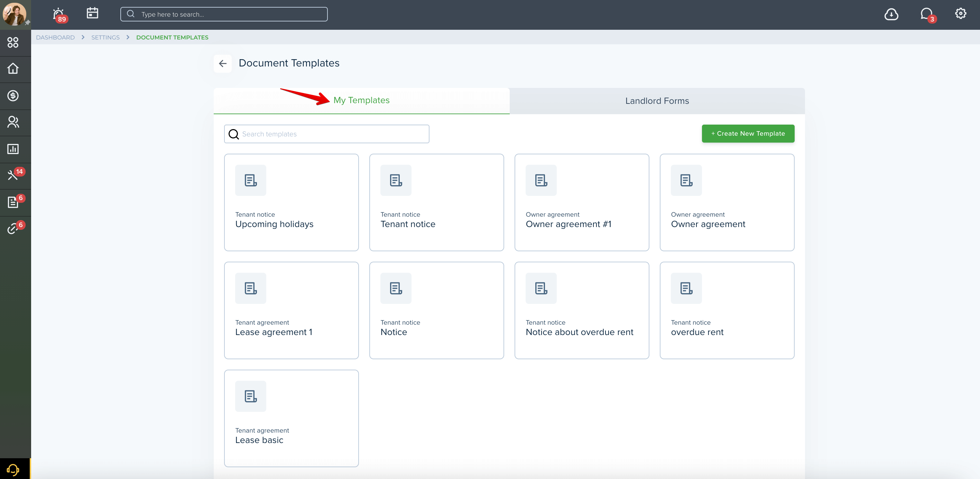Click the document icon on Lease agreement 1 card
This screenshot has width=980, height=479.
coord(251,288)
